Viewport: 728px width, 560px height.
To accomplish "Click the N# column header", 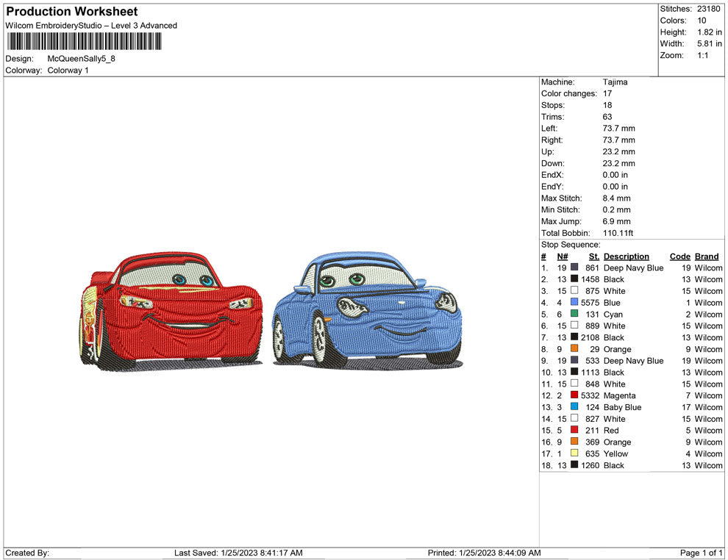I will point(563,256).
